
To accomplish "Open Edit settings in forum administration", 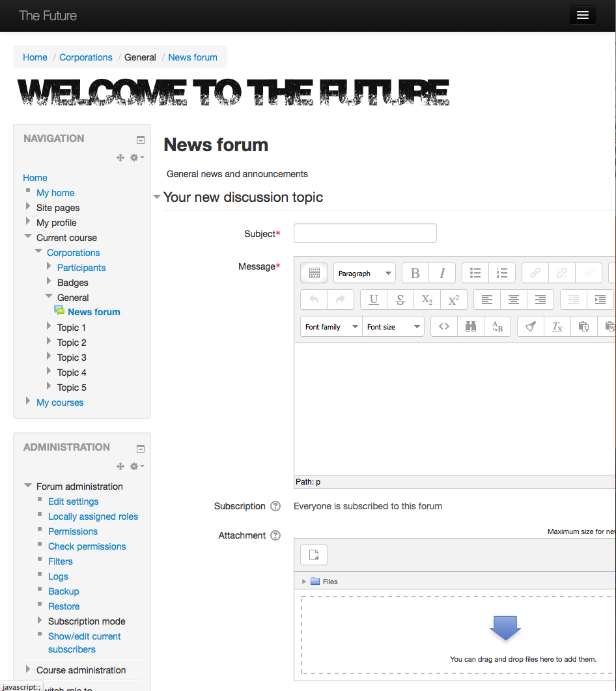I will point(73,501).
